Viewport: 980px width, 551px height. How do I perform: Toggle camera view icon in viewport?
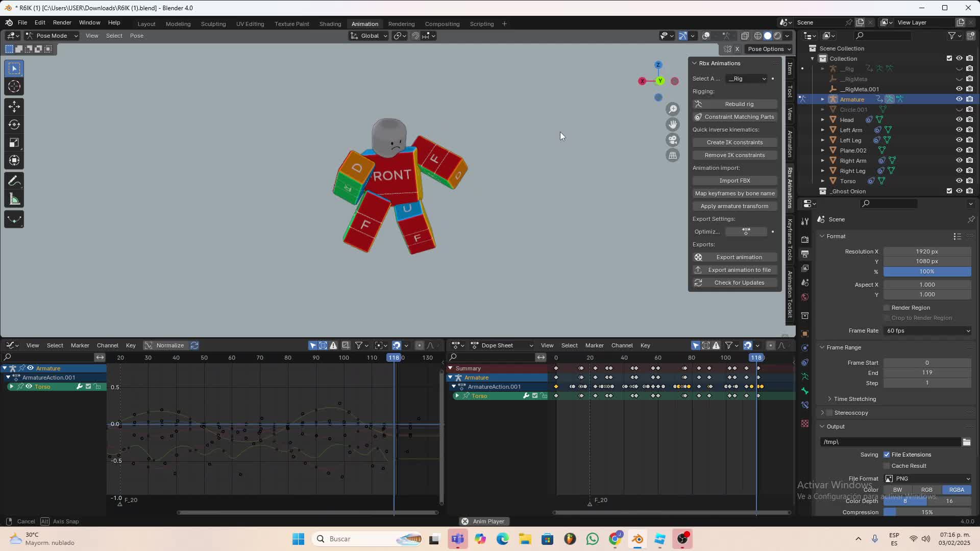pos(673,140)
